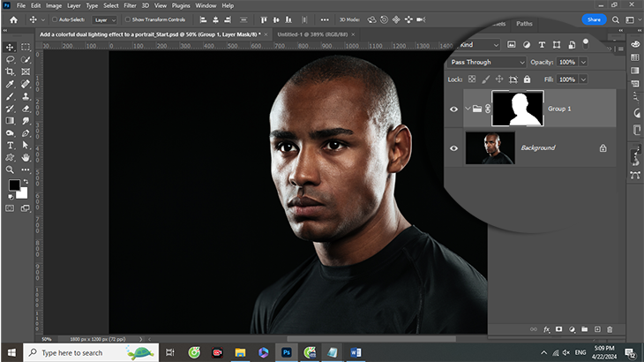644x362 pixels.
Task: Open the Opacity dropdown arrow
Action: coord(582,63)
